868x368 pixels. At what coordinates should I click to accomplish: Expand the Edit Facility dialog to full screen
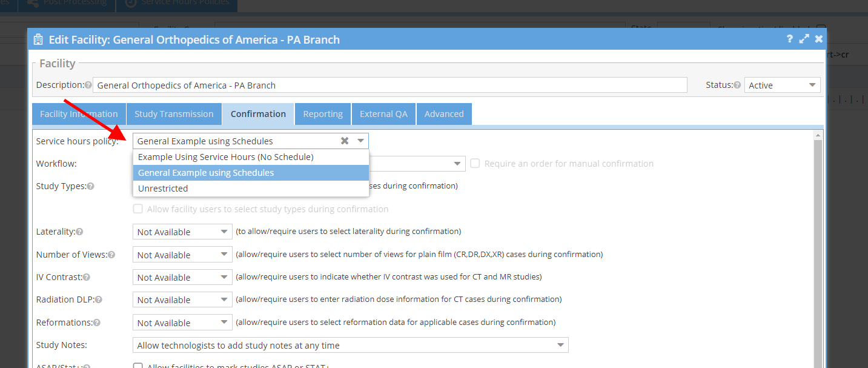(804, 39)
